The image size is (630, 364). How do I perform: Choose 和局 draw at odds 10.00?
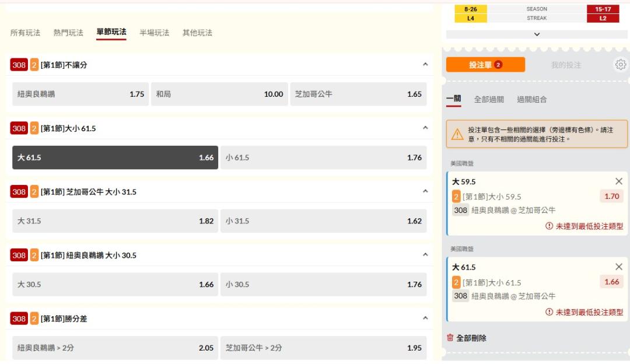(x=219, y=94)
